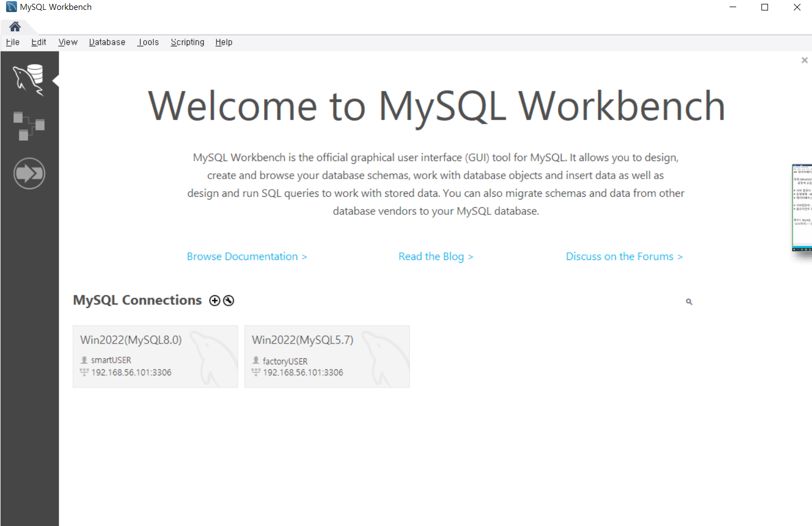The height and width of the screenshot is (526, 812).
Task: Open the MySQL Connections sidebar view
Action: coord(29,80)
